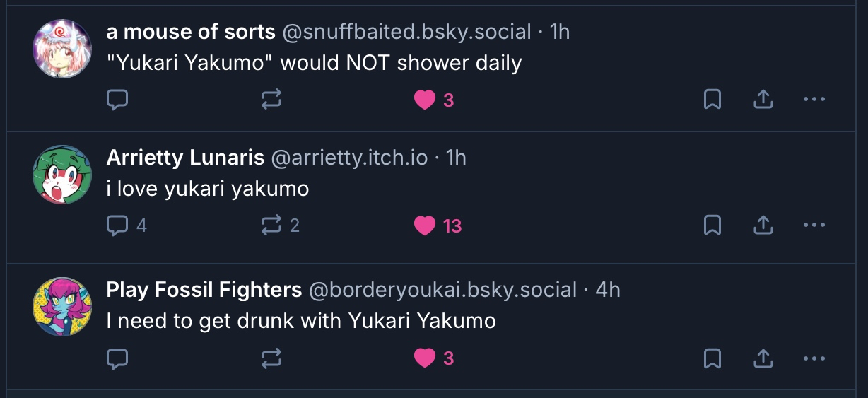Repost "i love yukari yakumo" post

point(271,226)
